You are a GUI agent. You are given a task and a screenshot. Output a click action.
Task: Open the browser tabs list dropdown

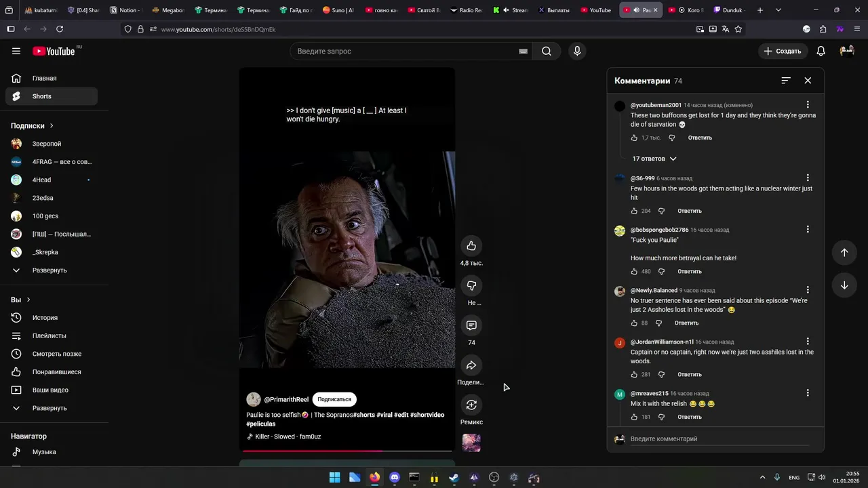coord(778,10)
